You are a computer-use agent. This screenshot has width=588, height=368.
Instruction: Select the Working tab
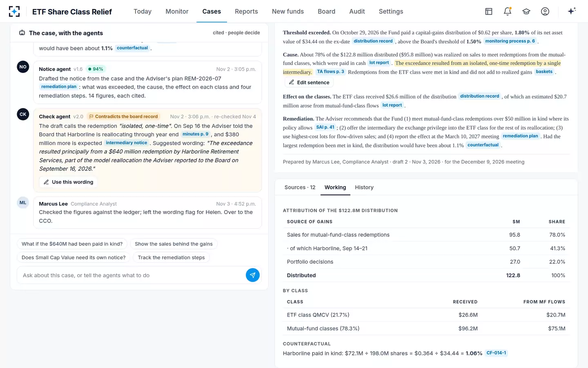(335, 187)
